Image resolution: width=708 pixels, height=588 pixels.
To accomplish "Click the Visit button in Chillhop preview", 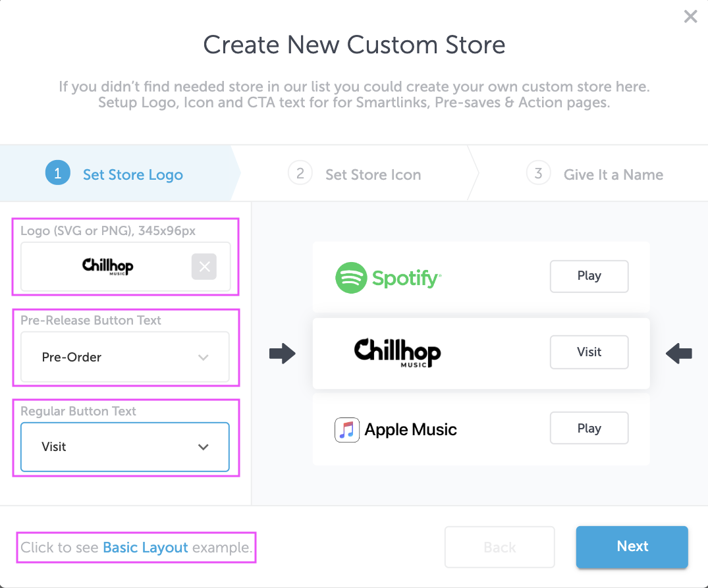I will click(589, 352).
